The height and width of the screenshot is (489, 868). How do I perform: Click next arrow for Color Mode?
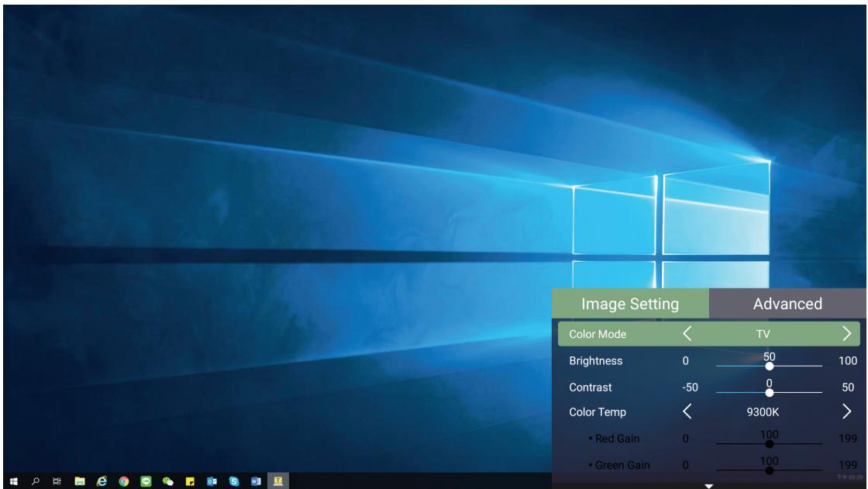click(846, 334)
